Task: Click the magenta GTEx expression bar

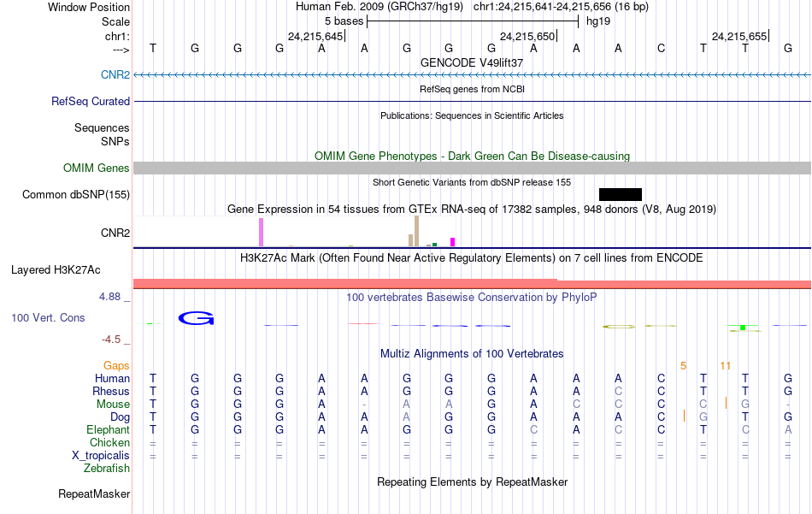Action: click(x=453, y=242)
